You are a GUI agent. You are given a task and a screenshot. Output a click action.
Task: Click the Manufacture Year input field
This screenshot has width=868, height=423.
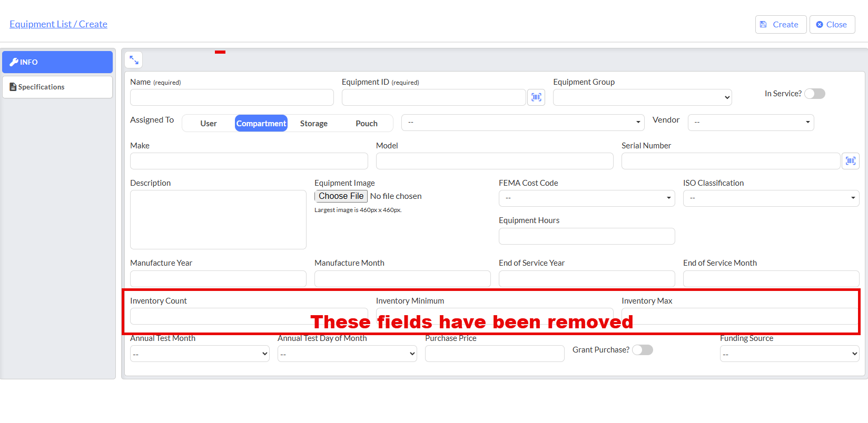coord(218,278)
